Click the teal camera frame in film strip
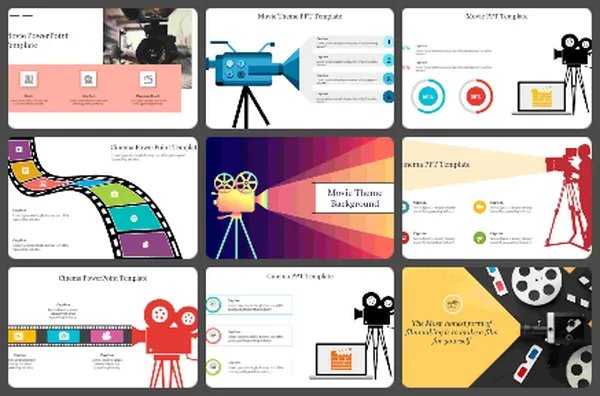The width and height of the screenshot is (600, 396). (64, 336)
